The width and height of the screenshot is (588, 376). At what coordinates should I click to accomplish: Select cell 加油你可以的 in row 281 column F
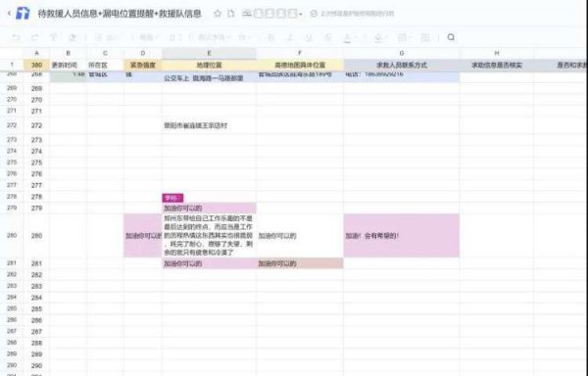300,263
